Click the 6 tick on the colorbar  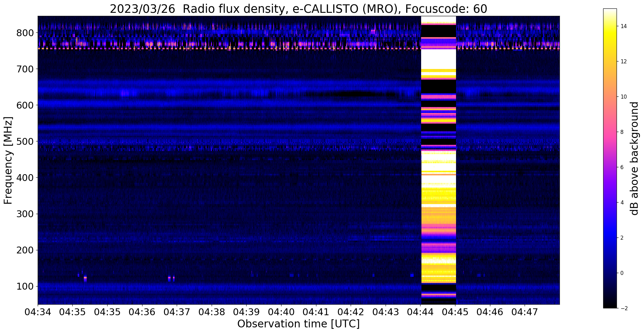pyautogui.click(x=622, y=167)
